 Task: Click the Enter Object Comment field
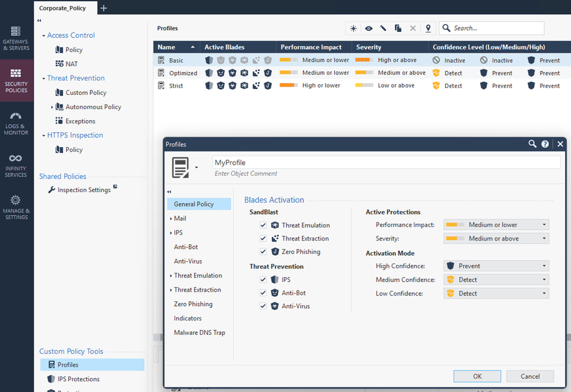pos(246,174)
